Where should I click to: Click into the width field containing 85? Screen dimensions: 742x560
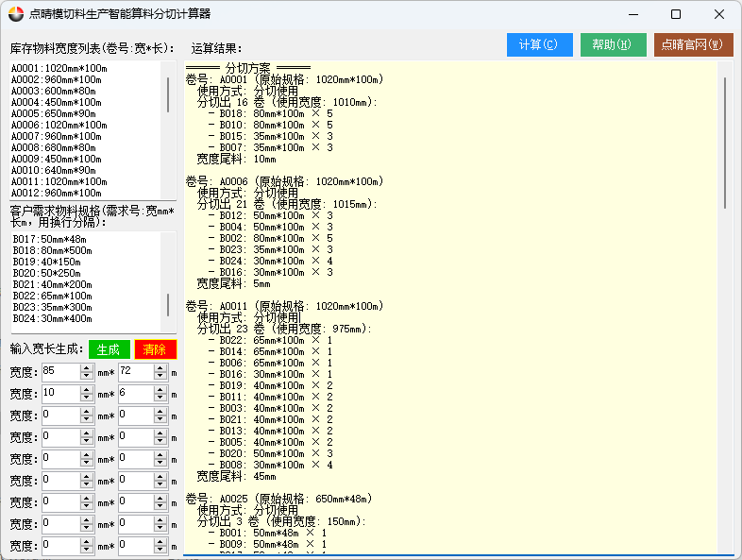click(x=61, y=371)
